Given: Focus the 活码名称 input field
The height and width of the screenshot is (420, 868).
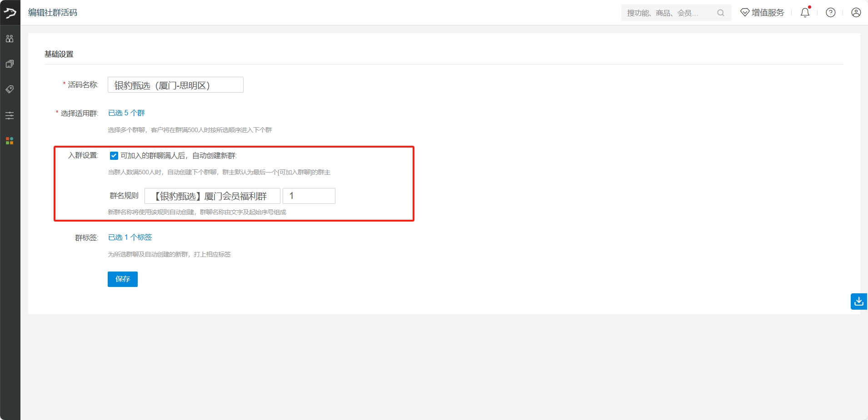Looking at the screenshot, I should 175,85.
